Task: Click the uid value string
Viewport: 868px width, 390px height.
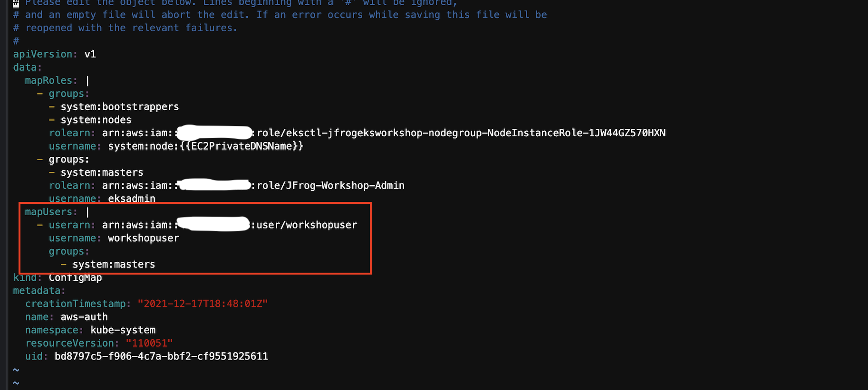Action: pos(162,356)
